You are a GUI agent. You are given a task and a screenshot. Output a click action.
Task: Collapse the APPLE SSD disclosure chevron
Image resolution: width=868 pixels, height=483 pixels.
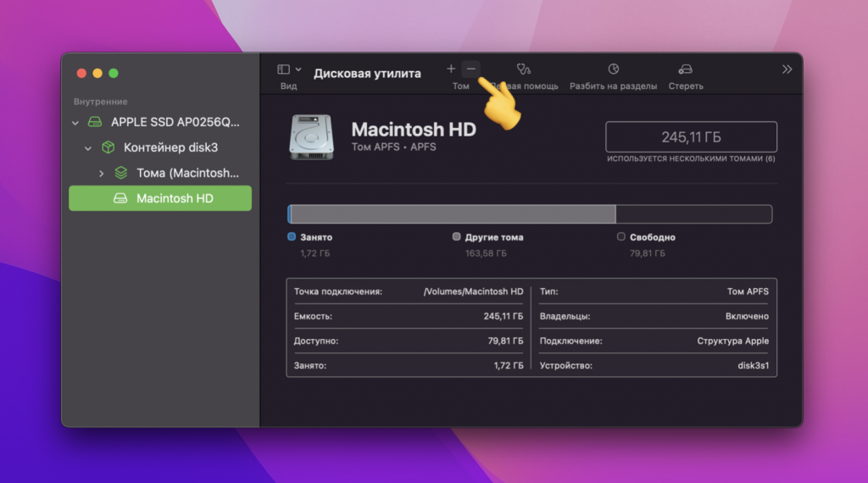75,123
